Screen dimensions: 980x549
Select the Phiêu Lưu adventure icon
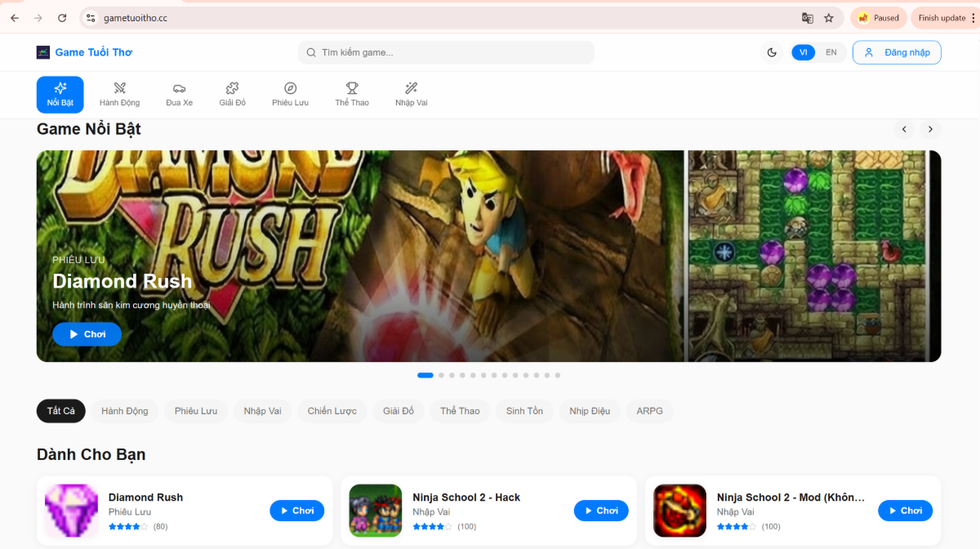290,89
